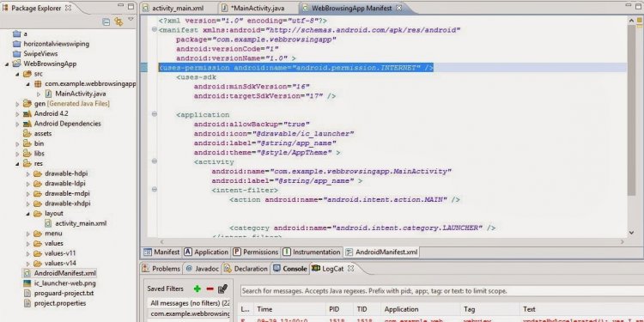Collapse the res folder node
644x322 pixels.
pyautogui.click(x=17, y=163)
